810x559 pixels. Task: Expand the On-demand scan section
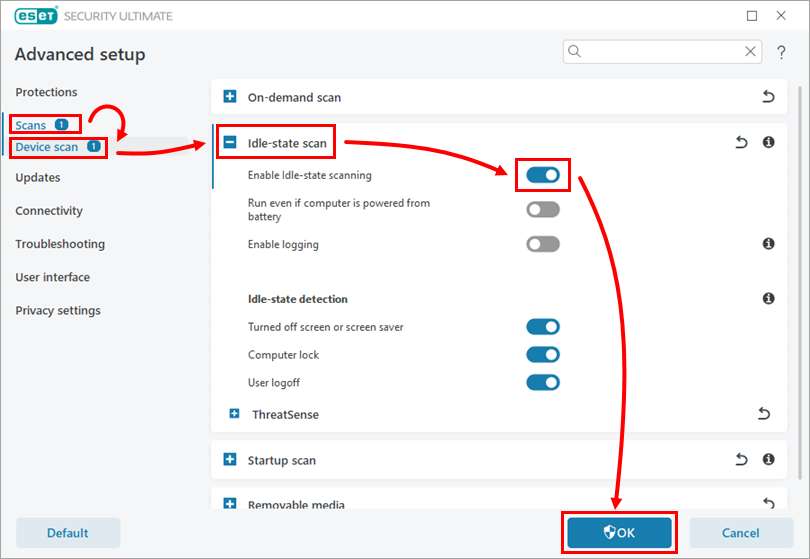pos(230,97)
